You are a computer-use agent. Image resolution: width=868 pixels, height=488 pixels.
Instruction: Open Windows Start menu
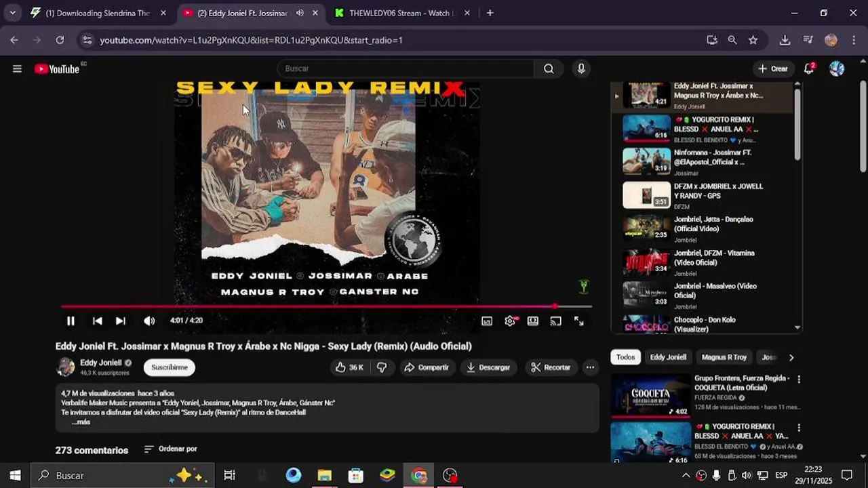pos(15,475)
